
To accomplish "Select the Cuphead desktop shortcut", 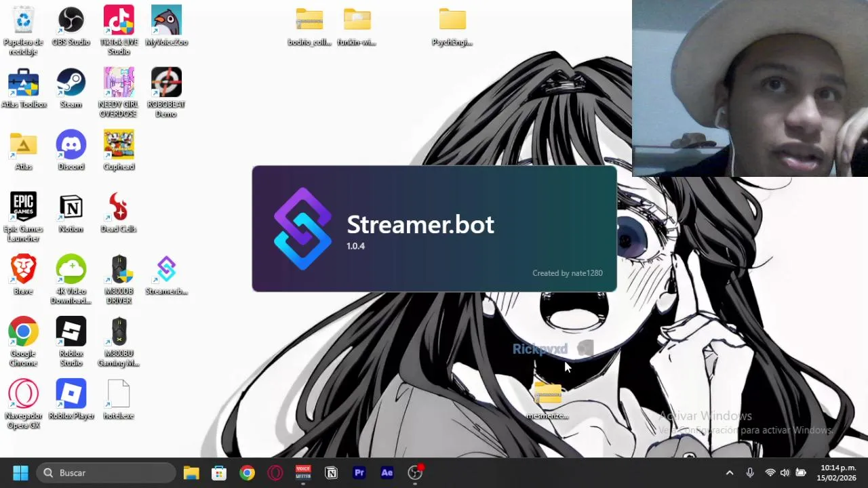I will click(119, 150).
